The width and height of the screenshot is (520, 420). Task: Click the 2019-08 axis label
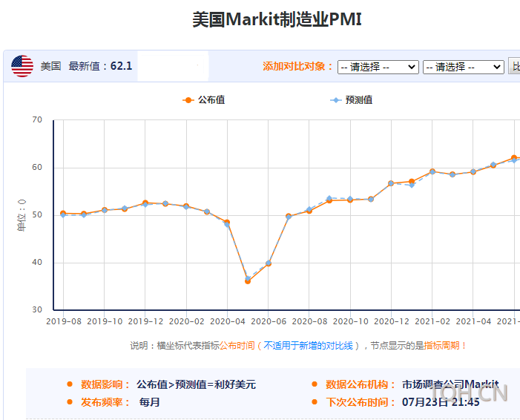pyautogui.click(x=64, y=321)
